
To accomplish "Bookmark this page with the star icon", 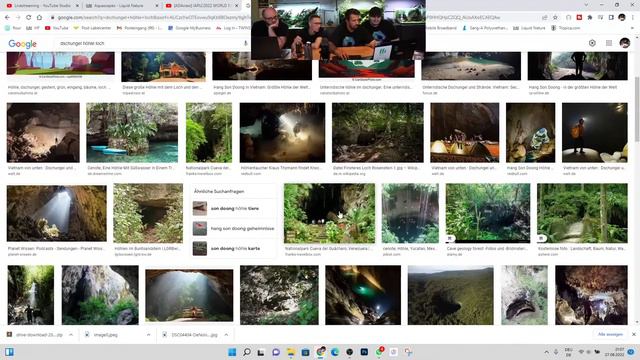I will [x=555, y=18].
